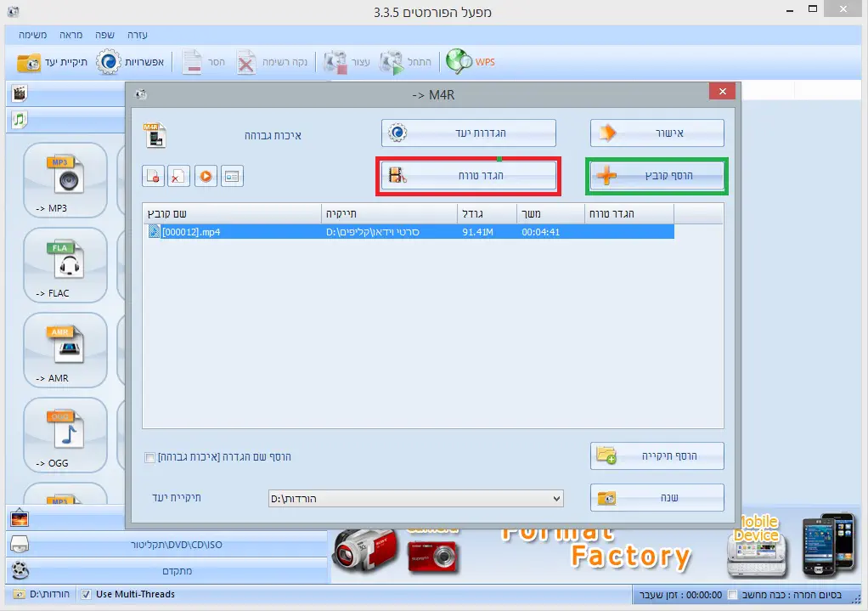Click the WPS globe icon in the toolbar
868x611 pixels.
[459, 61]
